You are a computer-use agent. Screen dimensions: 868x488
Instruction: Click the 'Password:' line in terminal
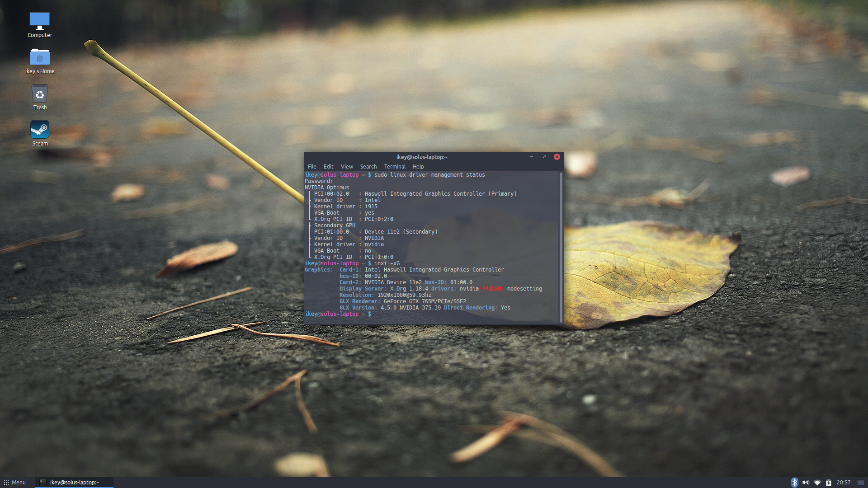pyautogui.click(x=319, y=181)
